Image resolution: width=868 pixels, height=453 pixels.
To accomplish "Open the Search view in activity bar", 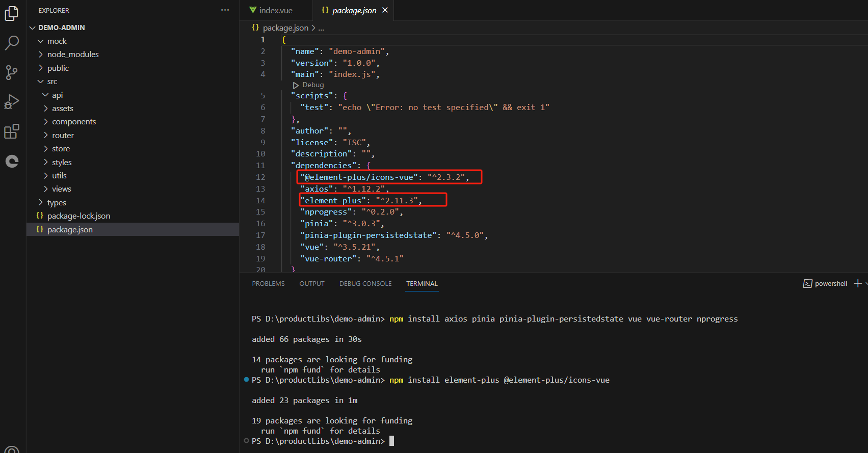I will [12, 43].
